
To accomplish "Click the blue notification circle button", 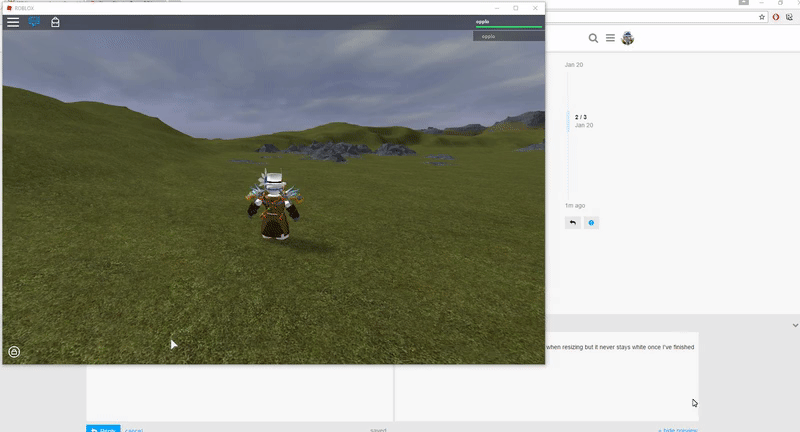I will point(591,223).
